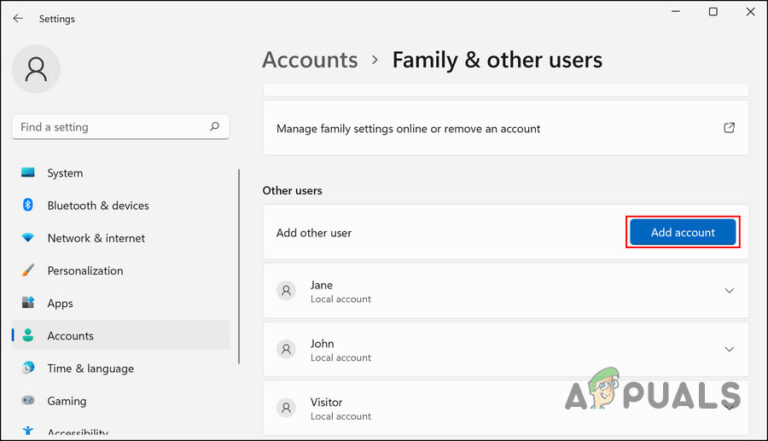
Task: Click the Accounts person icon in sidebar
Action: click(x=28, y=335)
